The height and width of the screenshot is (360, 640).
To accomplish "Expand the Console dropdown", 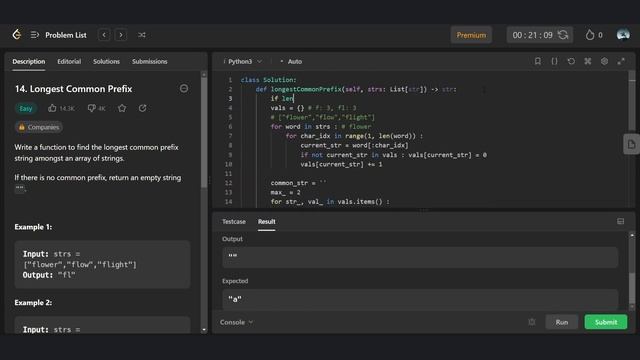I will tap(236, 322).
